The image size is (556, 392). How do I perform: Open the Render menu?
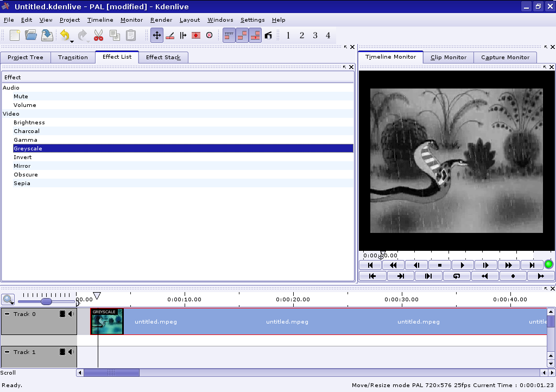click(161, 20)
